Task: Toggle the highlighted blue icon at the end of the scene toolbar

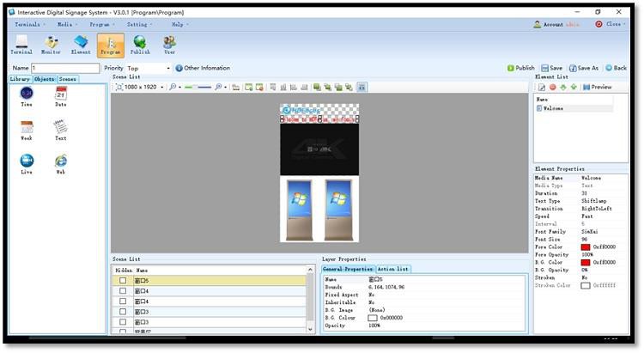Action: [x=361, y=87]
